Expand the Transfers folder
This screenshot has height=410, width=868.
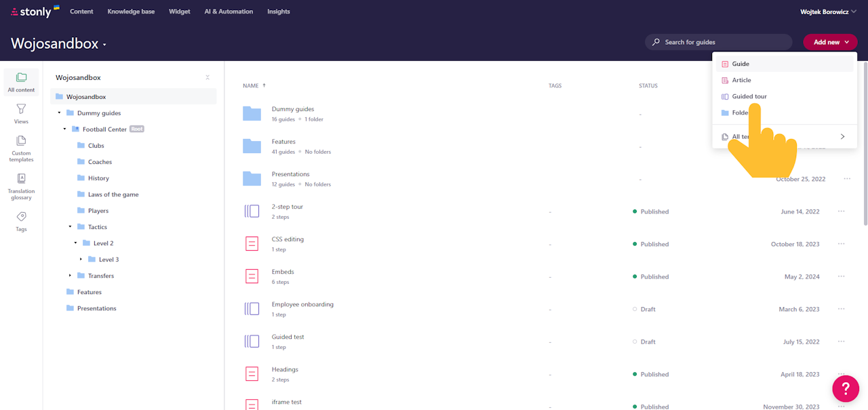click(70, 275)
